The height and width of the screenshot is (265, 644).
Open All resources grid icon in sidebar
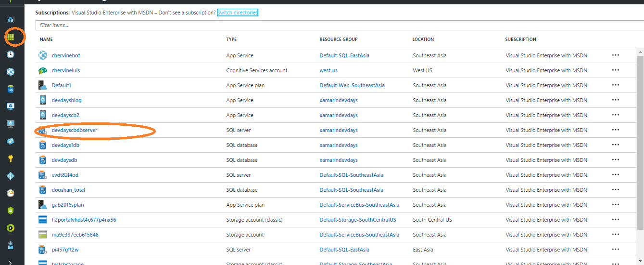tap(11, 37)
